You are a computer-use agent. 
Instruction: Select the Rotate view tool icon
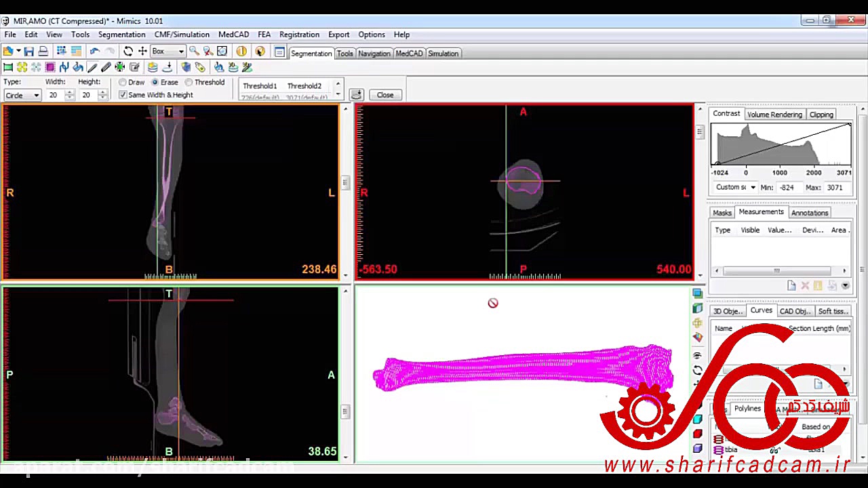(x=128, y=51)
